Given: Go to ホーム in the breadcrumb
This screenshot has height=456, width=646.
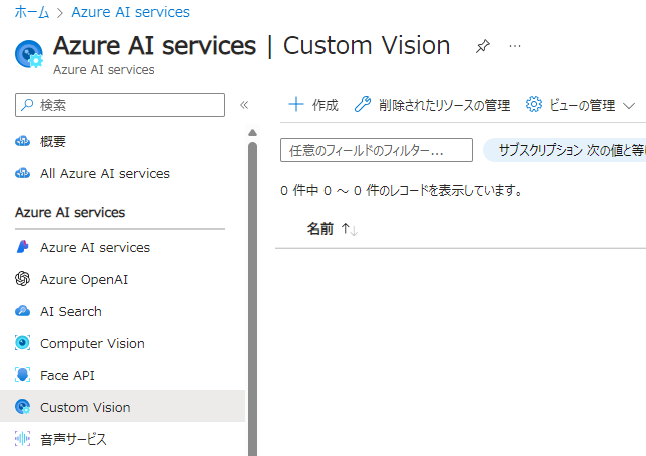Looking at the screenshot, I should pyautogui.click(x=31, y=12).
